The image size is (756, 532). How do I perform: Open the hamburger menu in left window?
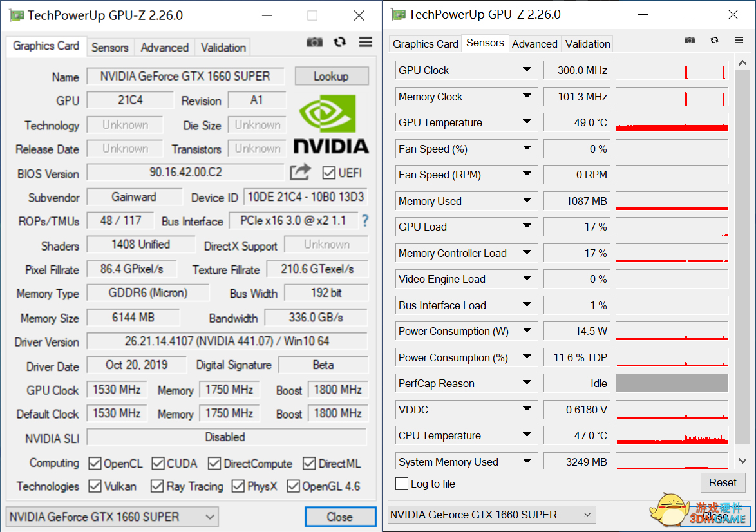tap(366, 43)
